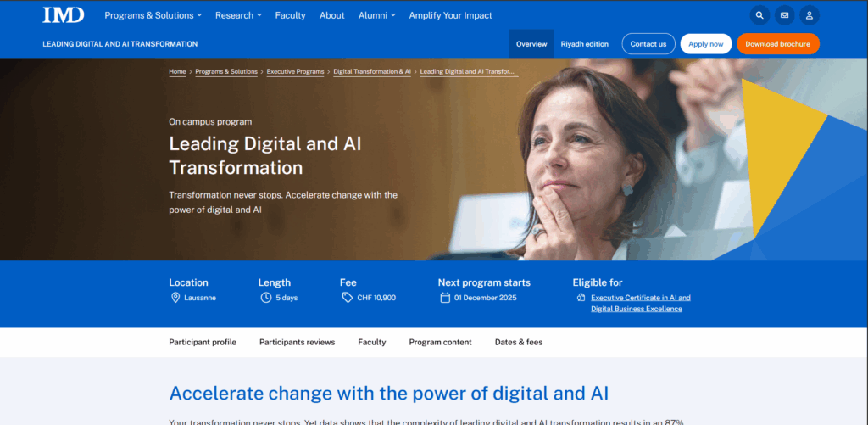868x425 pixels.
Task: Click the search magnifier icon
Action: pos(759,15)
